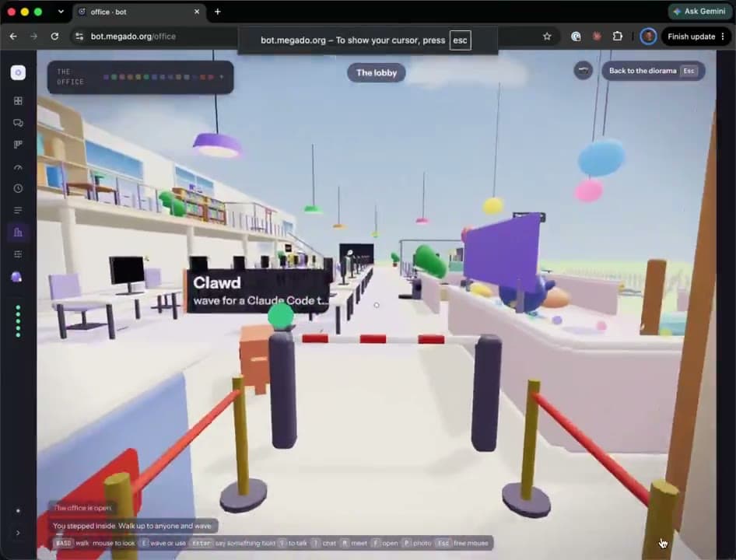Open the clock history sidebar icon
The width and height of the screenshot is (736, 560).
[18, 188]
